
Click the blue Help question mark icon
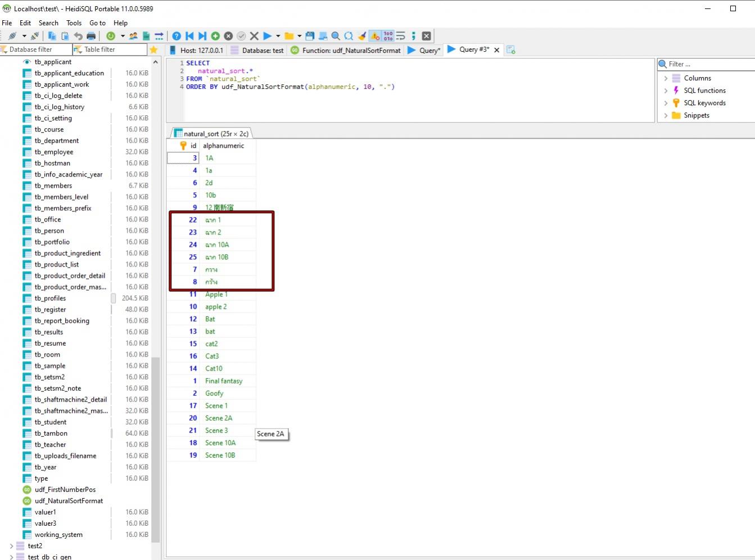point(177,36)
